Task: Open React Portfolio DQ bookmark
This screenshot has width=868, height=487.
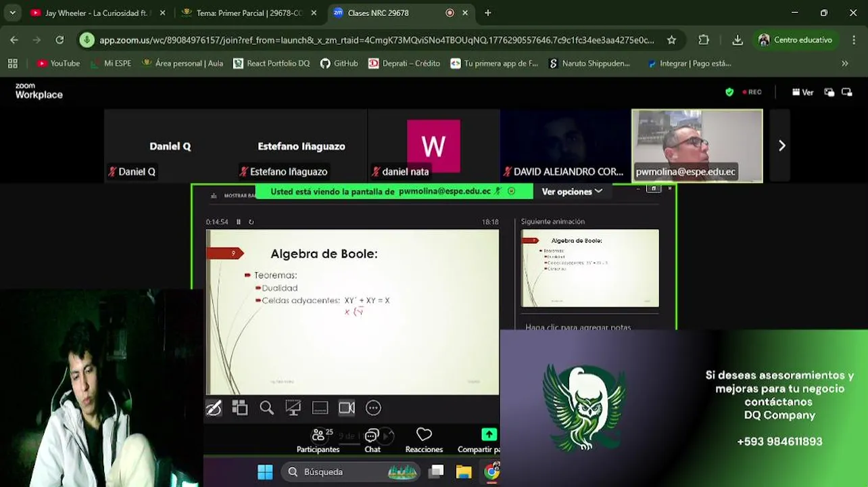Action: [x=271, y=63]
